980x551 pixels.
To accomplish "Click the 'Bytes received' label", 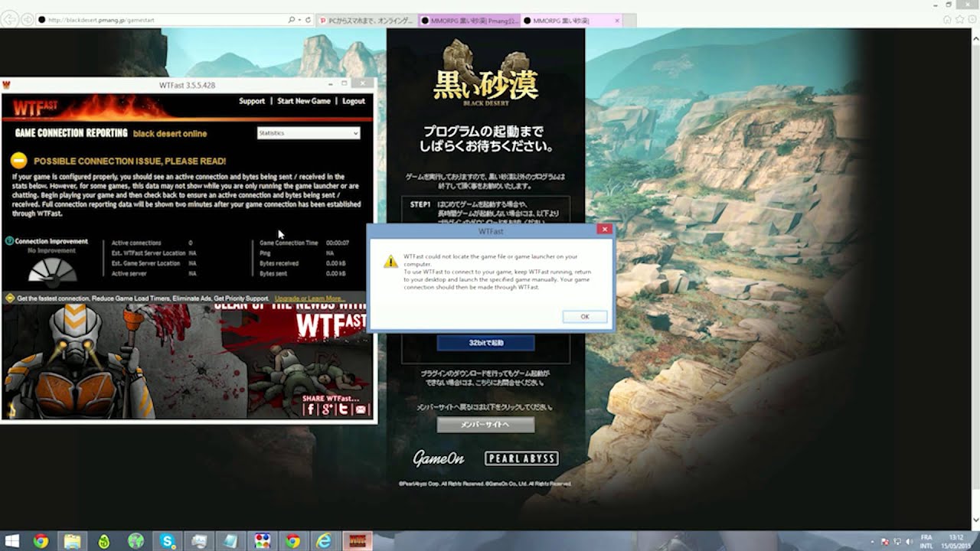I will pos(279,263).
